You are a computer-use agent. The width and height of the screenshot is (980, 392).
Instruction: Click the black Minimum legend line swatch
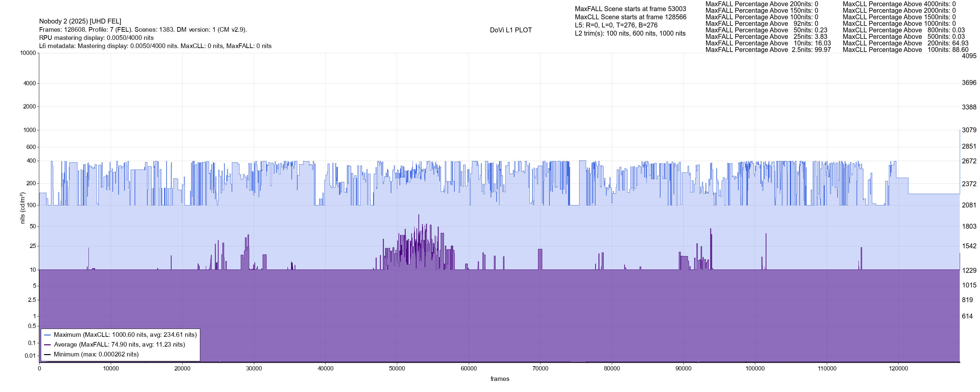[x=48, y=354]
